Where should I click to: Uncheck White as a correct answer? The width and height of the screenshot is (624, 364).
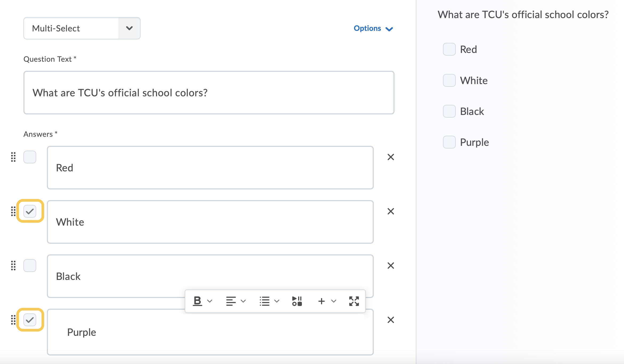click(30, 211)
